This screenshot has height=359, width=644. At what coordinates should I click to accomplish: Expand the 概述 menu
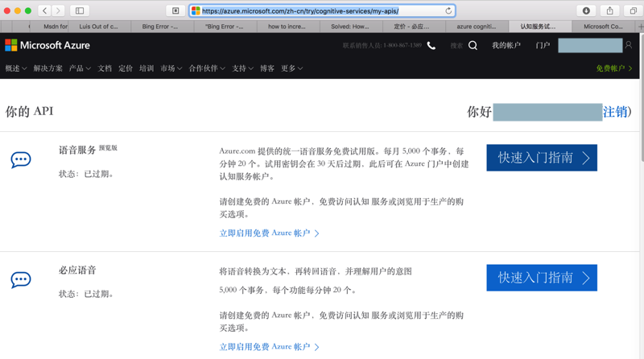click(x=16, y=68)
